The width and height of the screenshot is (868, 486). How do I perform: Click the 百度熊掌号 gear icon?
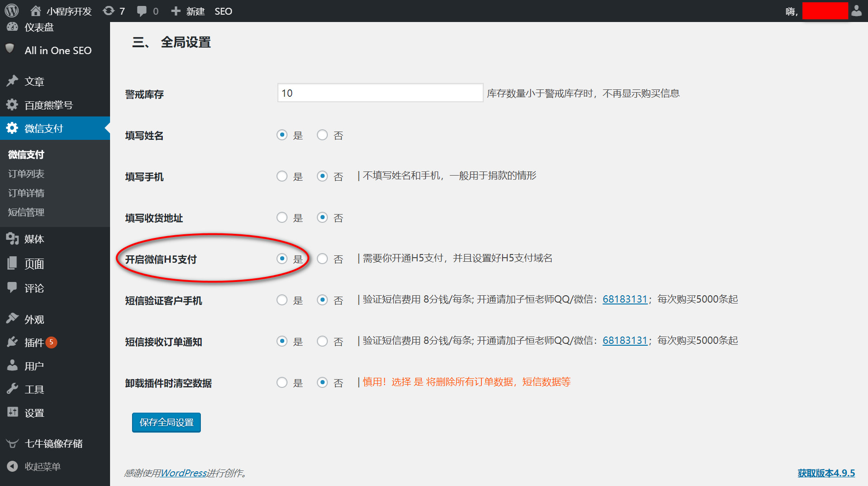pos(12,104)
